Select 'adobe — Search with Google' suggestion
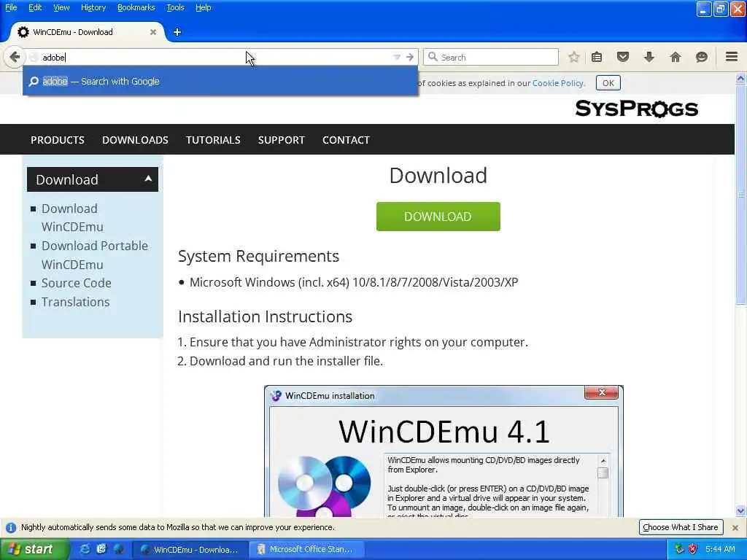747x560 pixels. click(x=220, y=81)
